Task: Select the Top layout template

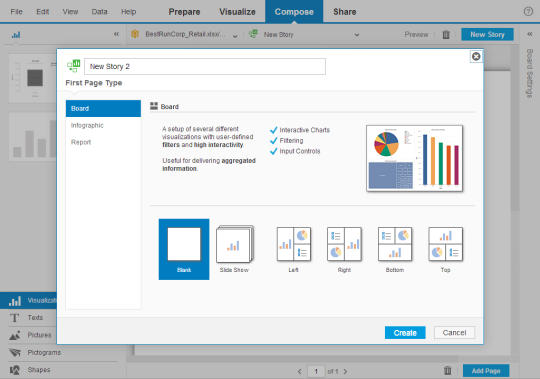Action: point(445,249)
